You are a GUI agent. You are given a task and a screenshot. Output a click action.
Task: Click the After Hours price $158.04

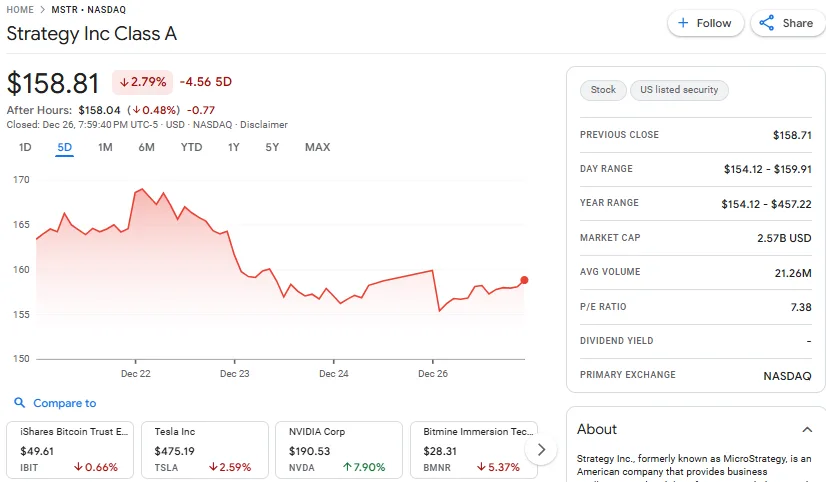(x=100, y=110)
